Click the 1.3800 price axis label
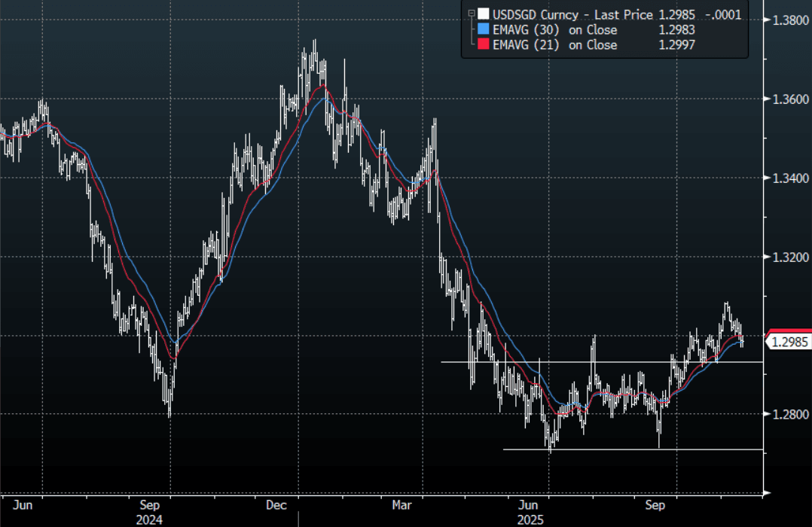 [x=788, y=20]
